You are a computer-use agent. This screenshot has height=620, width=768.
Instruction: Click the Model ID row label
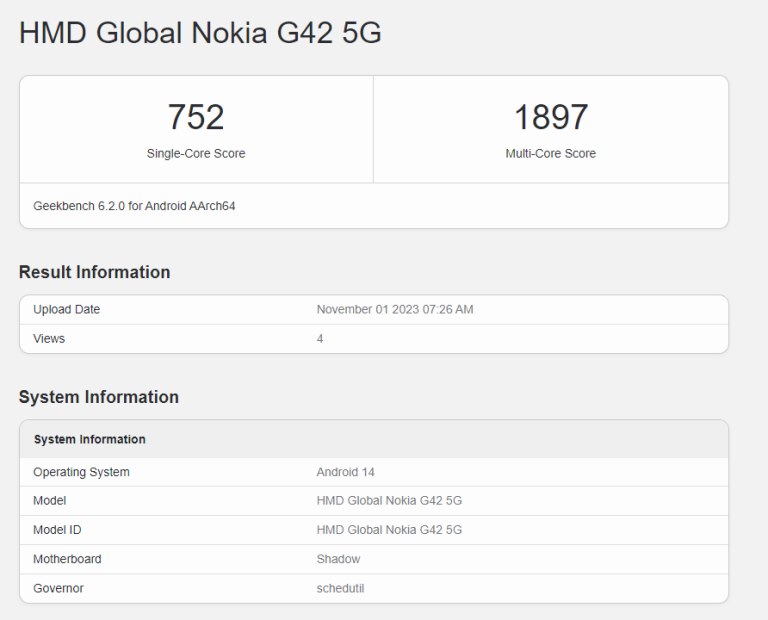coord(57,529)
